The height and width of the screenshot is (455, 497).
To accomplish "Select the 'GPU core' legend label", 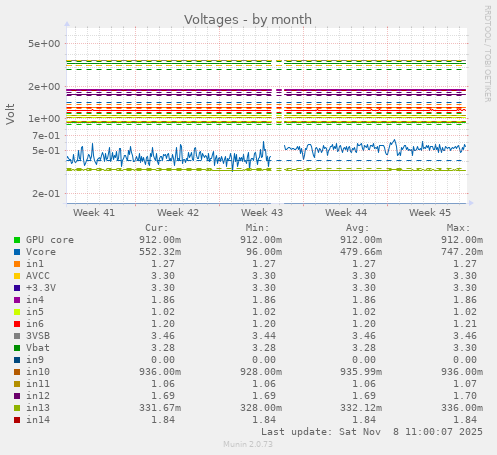I will pyautogui.click(x=50, y=240).
